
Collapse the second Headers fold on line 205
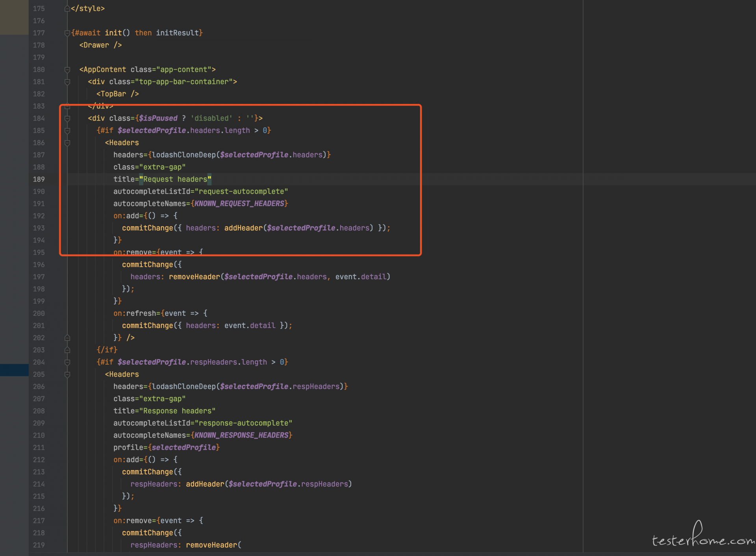click(67, 374)
